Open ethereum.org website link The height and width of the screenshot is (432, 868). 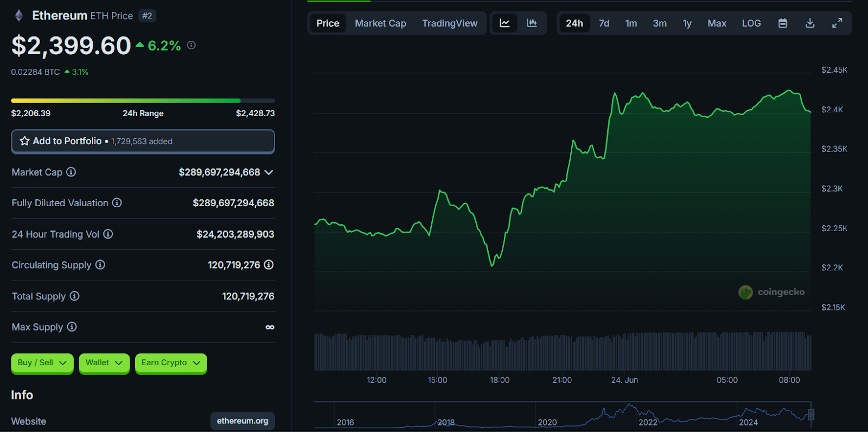[242, 421]
